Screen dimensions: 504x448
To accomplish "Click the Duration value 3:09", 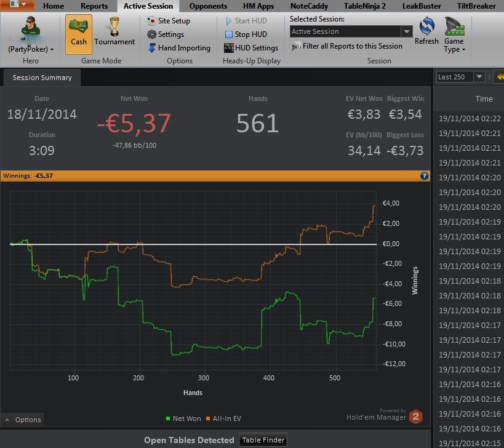I will click(x=42, y=151).
